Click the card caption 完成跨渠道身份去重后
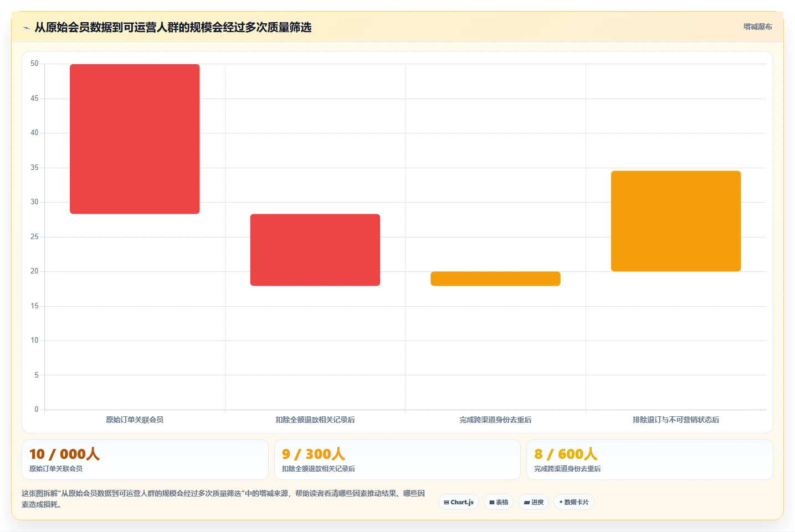The image size is (795, 532). pyautogui.click(x=567, y=469)
